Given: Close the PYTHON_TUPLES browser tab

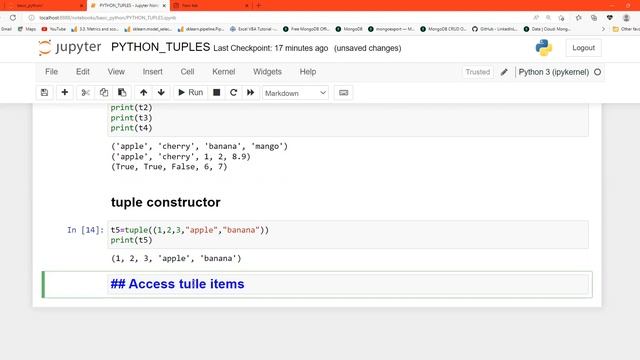Looking at the screenshot, I should [x=164, y=6].
